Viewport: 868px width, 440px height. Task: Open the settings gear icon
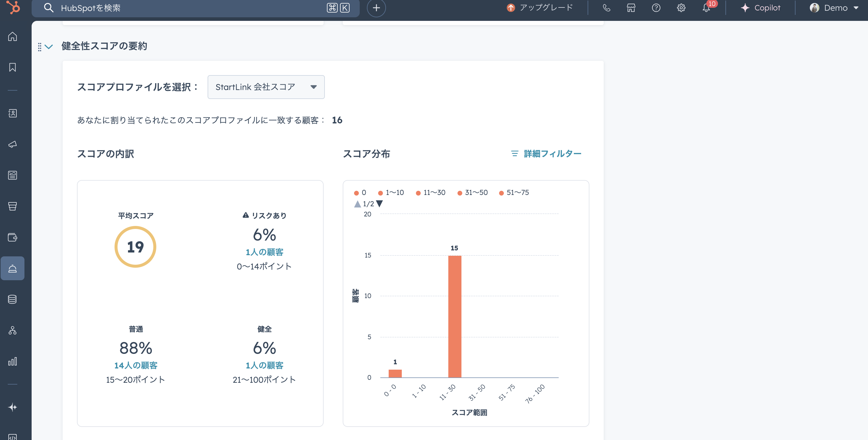click(x=681, y=8)
